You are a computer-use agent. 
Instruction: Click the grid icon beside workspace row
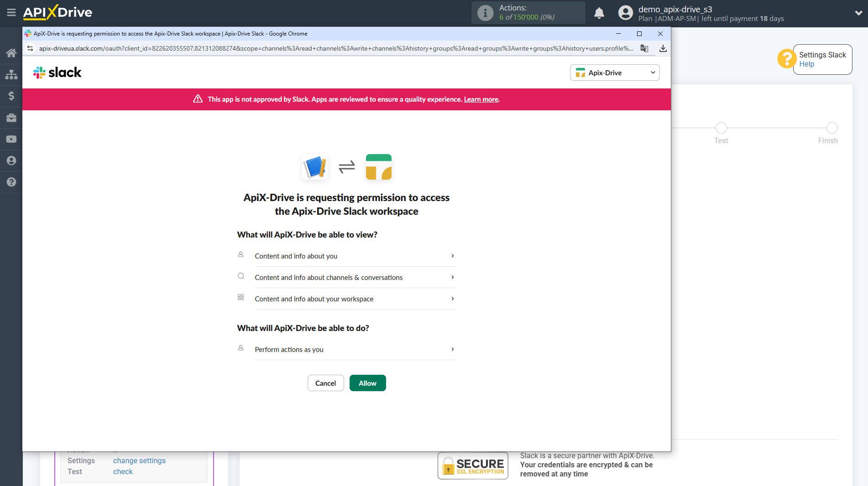(x=241, y=297)
